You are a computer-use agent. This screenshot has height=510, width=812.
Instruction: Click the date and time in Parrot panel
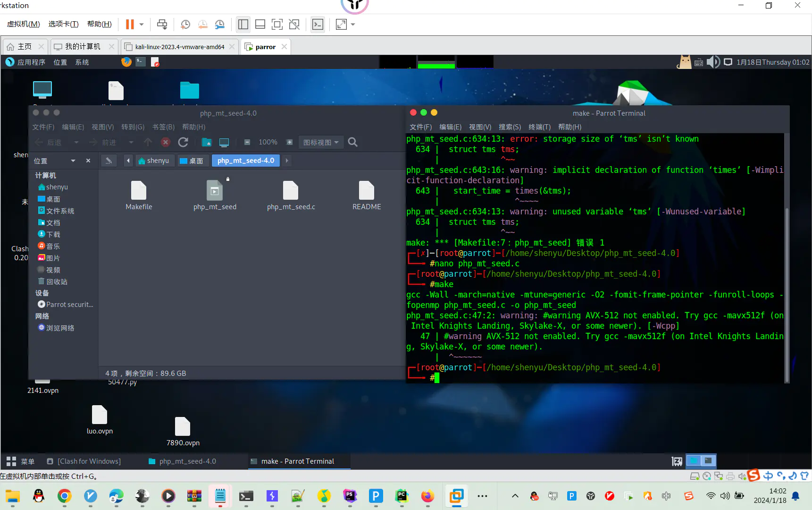(x=773, y=62)
